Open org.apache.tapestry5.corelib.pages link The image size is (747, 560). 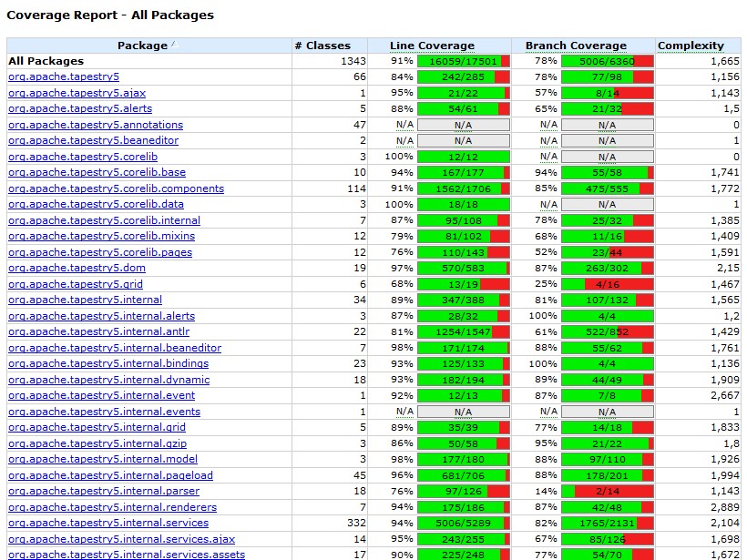[x=100, y=252]
